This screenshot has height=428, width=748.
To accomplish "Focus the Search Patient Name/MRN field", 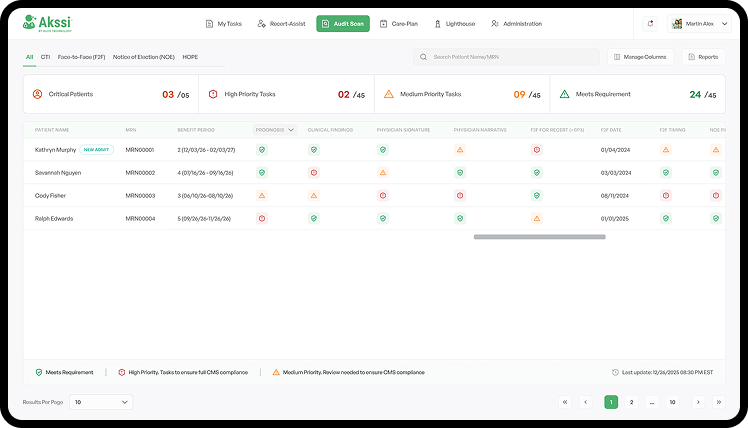I will pyautogui.click(x=506, y=57).
